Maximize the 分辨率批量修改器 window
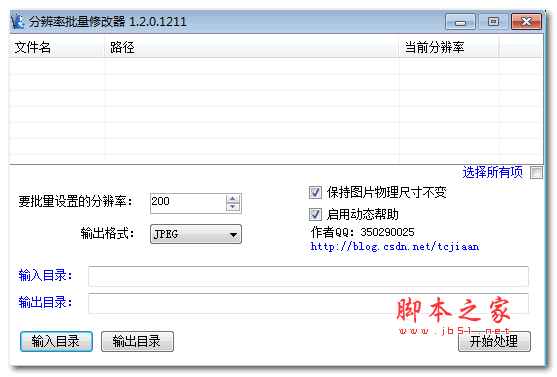The image size is (557, 377). click(493, 22)
